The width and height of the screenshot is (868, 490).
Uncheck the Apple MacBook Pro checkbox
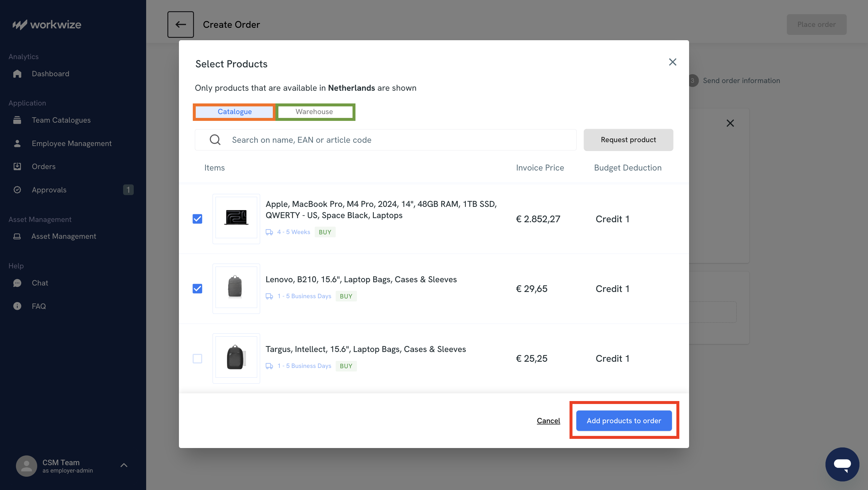[198, 219]
